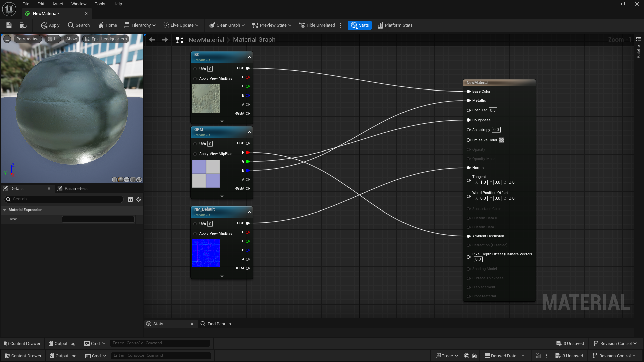
Task: Select cylinder preview mesh shape
Action: tap(115, 180)
